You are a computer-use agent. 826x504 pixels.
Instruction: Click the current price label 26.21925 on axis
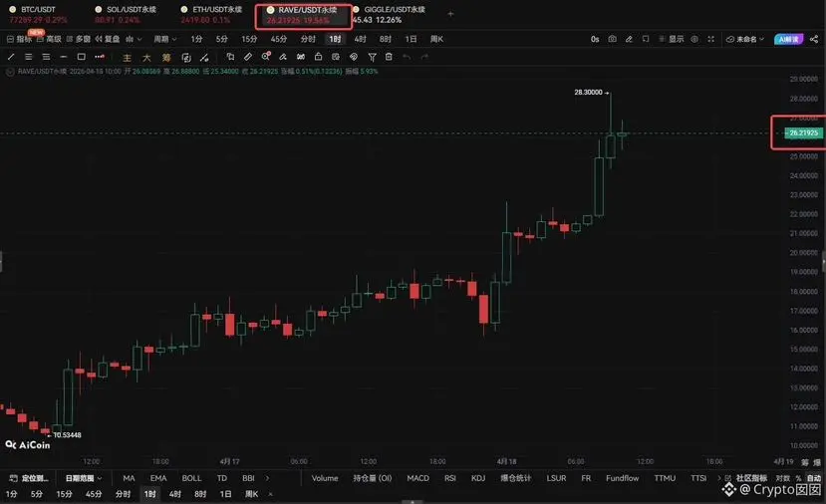click(803, 132)
